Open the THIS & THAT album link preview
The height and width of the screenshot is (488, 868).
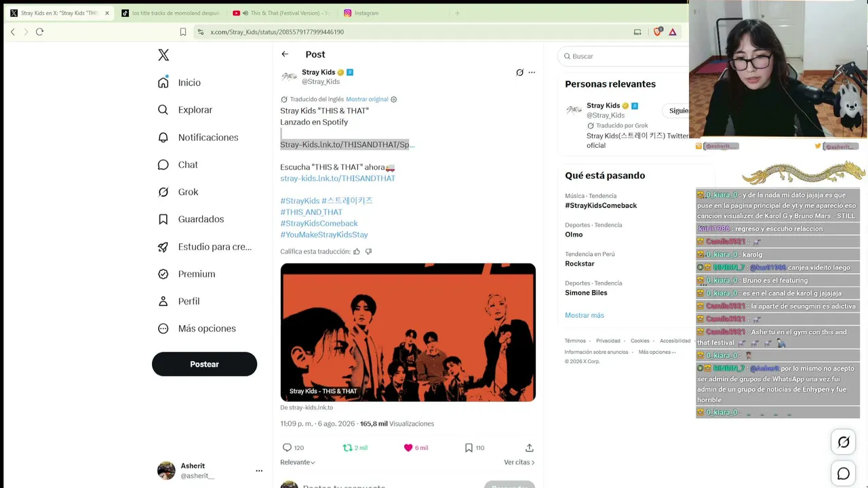pyautogui.click(x=408, y=332)
